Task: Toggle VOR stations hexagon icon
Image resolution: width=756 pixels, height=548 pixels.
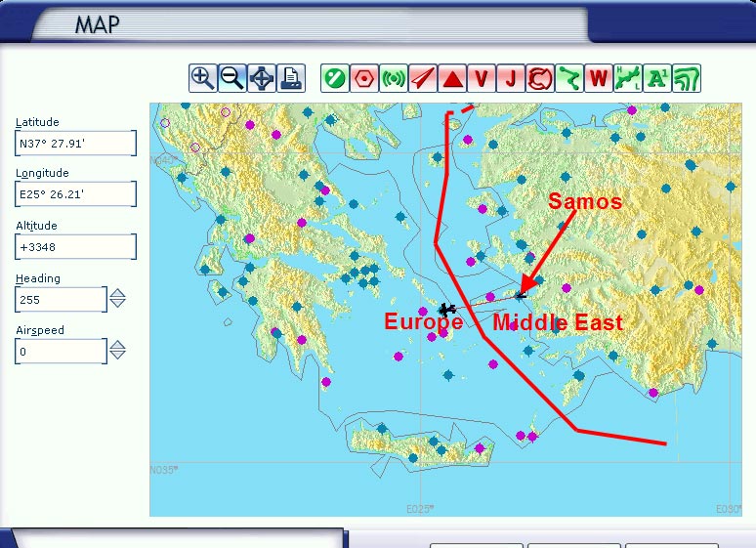Action: point(364,78)
